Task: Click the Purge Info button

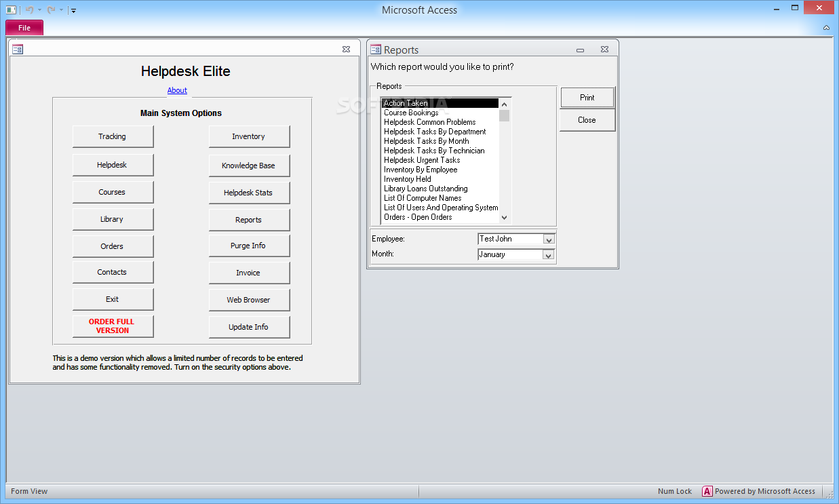Action: pyautogui.click(x=249, y=246)
